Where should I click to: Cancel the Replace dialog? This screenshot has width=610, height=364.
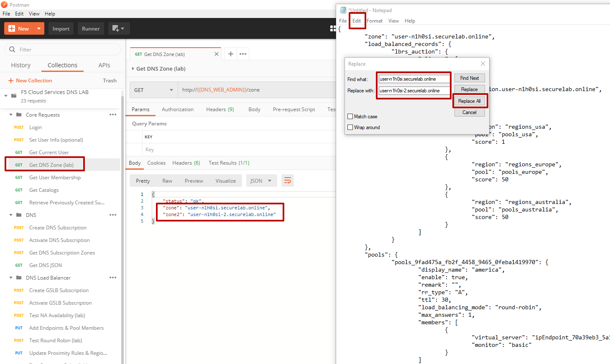click(470, 112)
